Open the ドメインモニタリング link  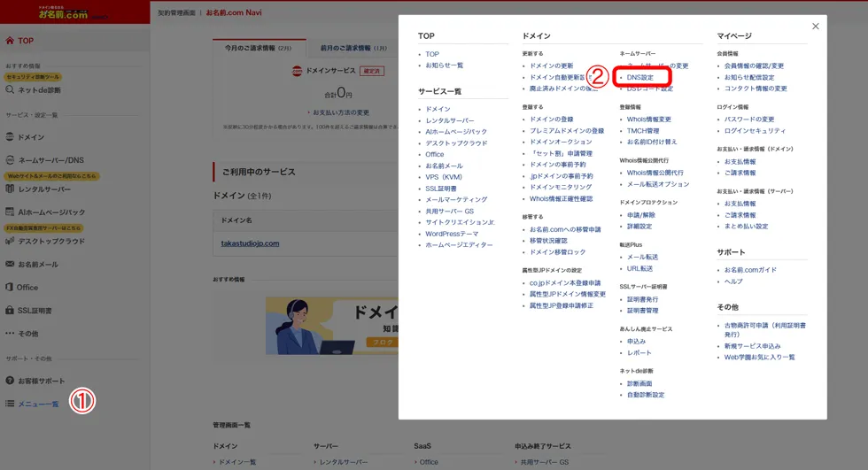[x=561, y=188]
